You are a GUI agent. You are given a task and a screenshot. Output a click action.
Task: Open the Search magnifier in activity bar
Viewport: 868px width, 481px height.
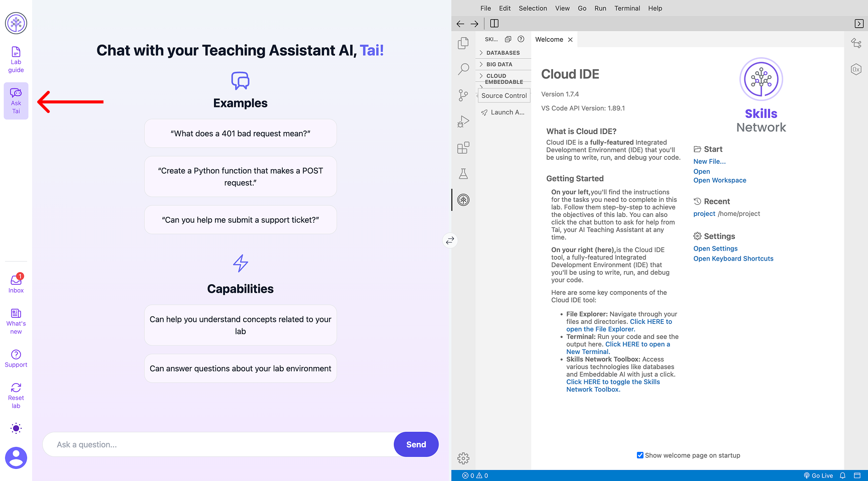pyautogui.click(x=463, y=69)
